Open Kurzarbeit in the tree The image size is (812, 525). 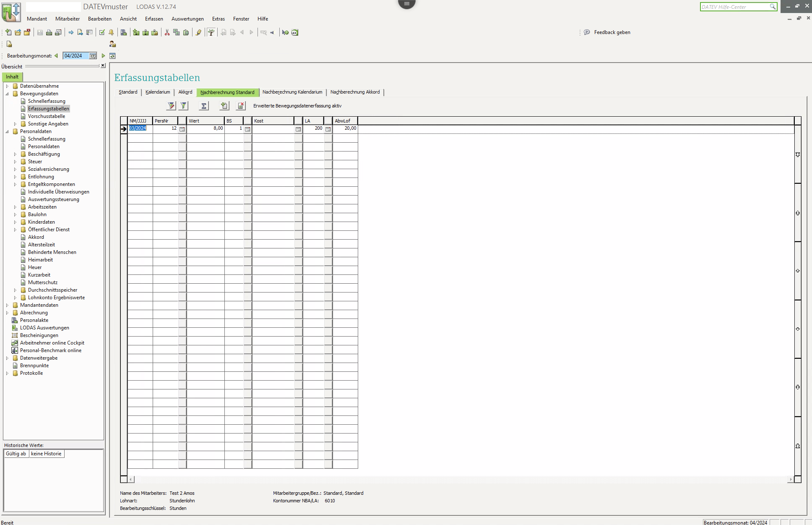point(39,275)
